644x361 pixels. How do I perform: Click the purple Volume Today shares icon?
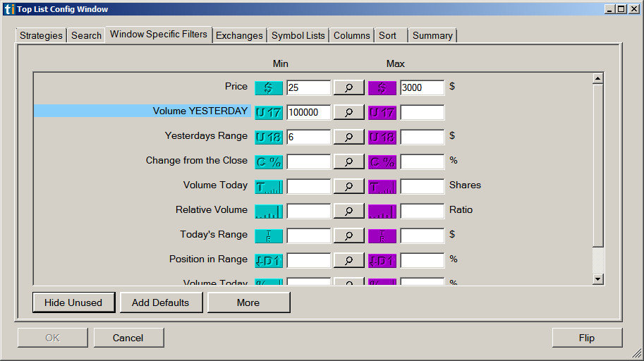(x=382, y=186)
